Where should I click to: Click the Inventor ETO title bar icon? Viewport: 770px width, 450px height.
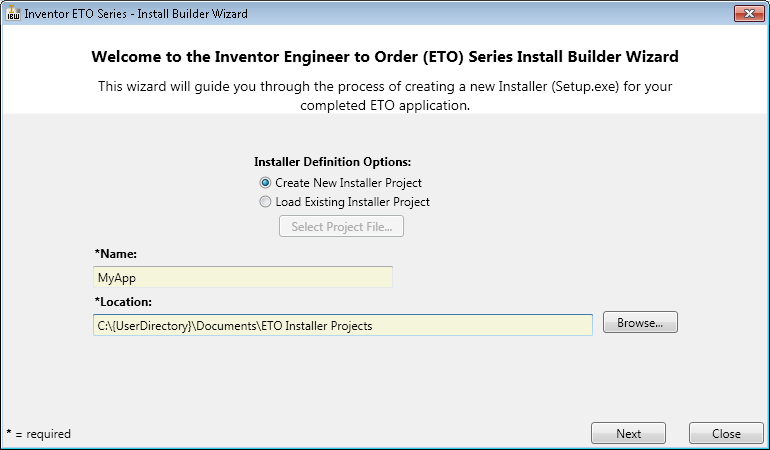tap(13, 14)
